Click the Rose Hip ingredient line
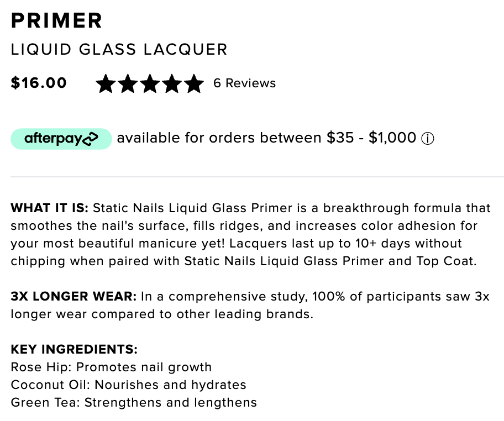 click(111, 367)
